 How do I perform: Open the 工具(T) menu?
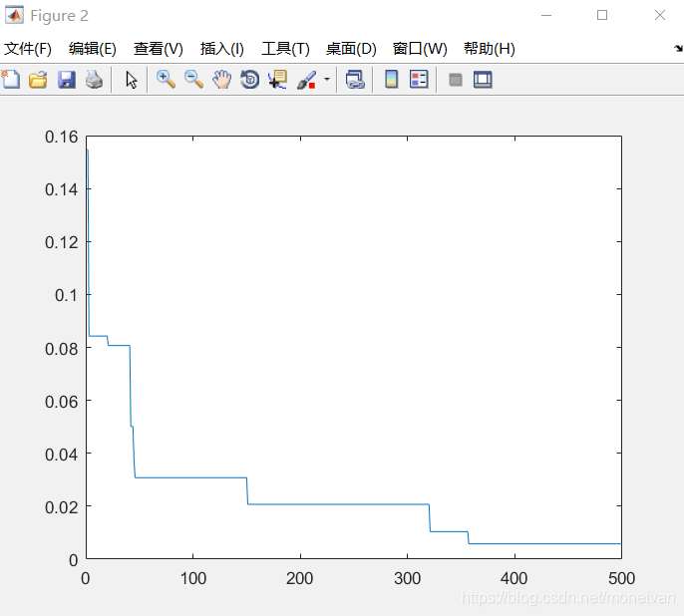pos(286,49)
